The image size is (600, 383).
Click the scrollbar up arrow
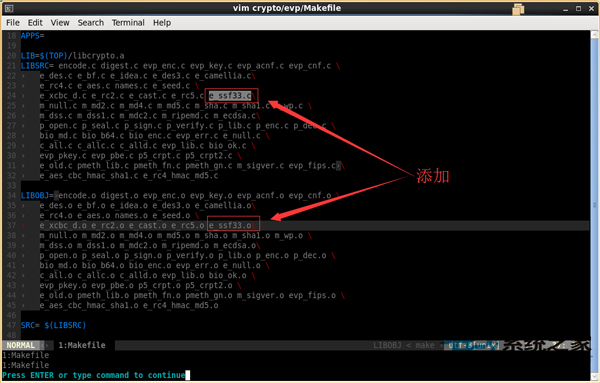click(594, 34)
